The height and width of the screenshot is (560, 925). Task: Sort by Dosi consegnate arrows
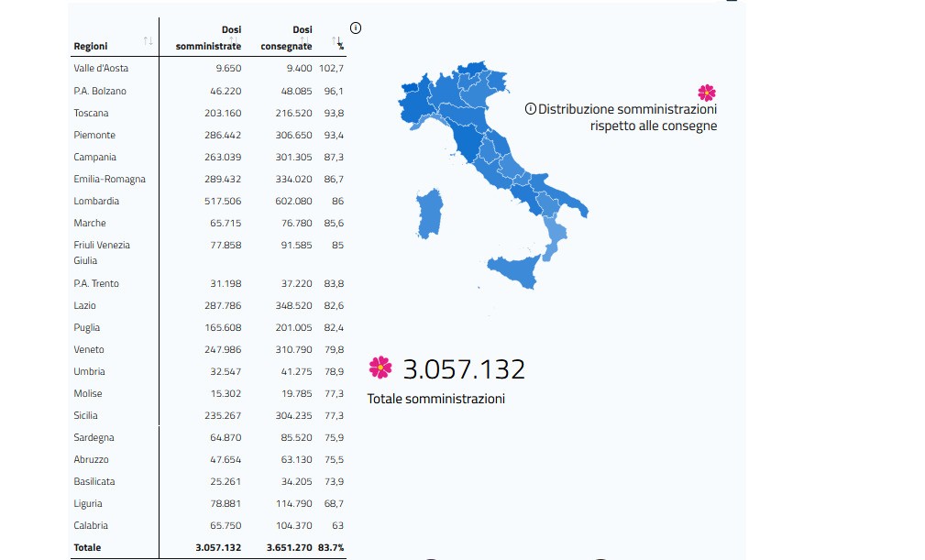[304, 40]
